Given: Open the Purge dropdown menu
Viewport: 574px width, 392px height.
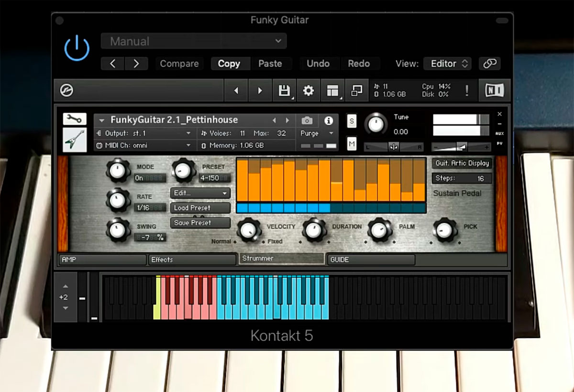Looking at the screenshot, I should click(318, 133).
